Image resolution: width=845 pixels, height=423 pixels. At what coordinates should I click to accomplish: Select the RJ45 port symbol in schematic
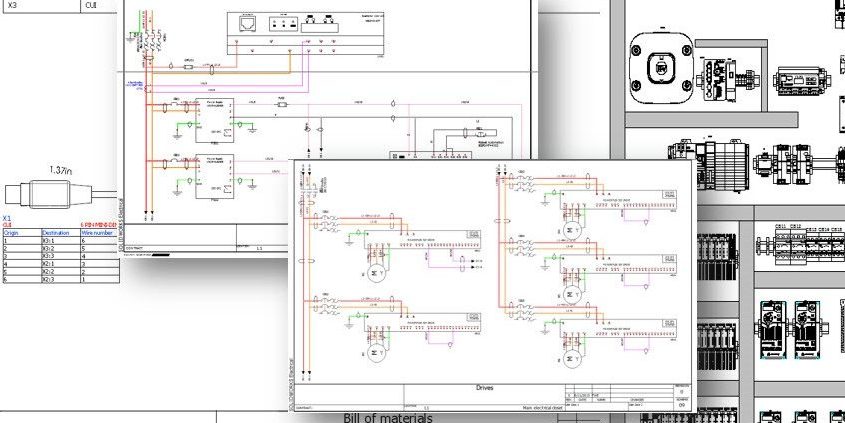[248, 24]
